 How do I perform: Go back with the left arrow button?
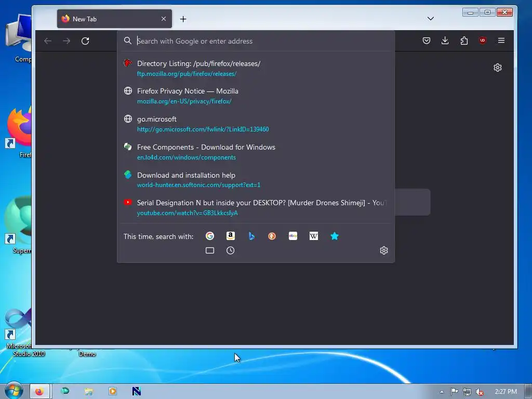click(x=48, y=41)
